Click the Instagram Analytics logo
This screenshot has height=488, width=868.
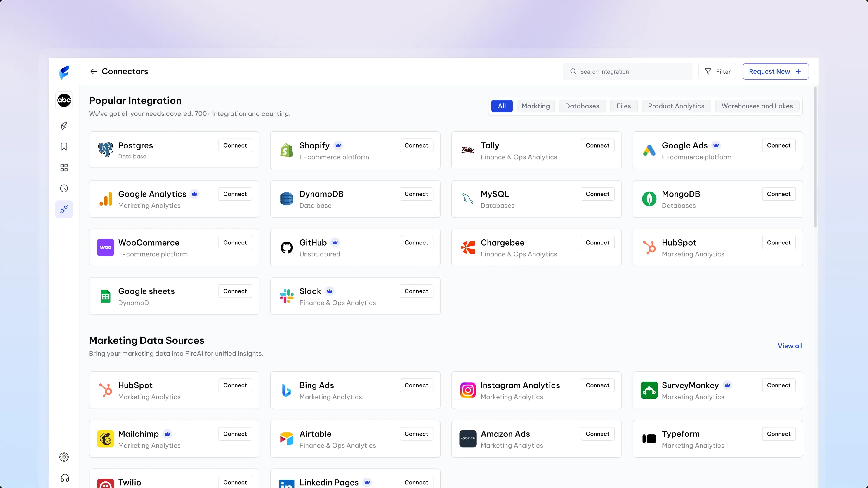click(468, 390)
